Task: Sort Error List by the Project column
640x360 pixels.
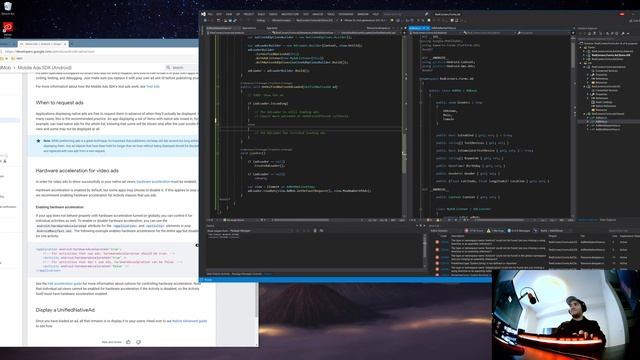Action: (552, 236)
